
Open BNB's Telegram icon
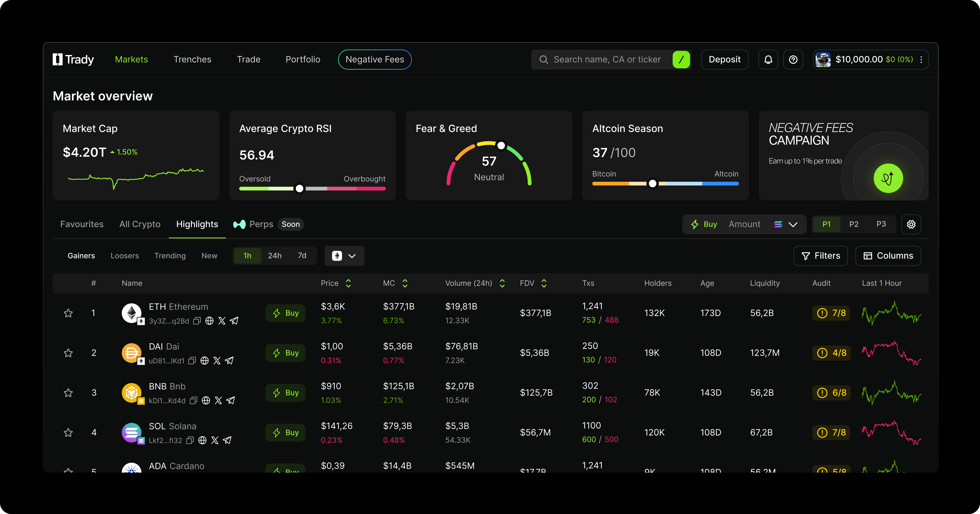click(231, 401)
